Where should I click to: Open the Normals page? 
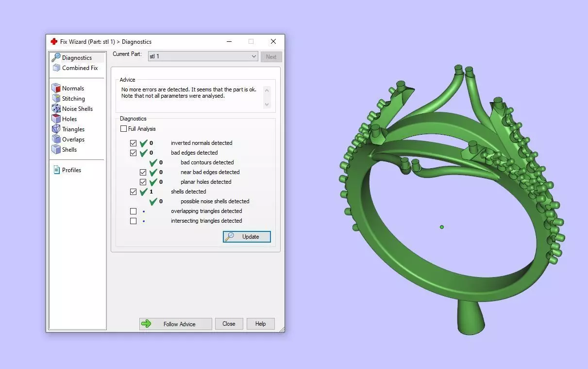click(x=73, y=88)
